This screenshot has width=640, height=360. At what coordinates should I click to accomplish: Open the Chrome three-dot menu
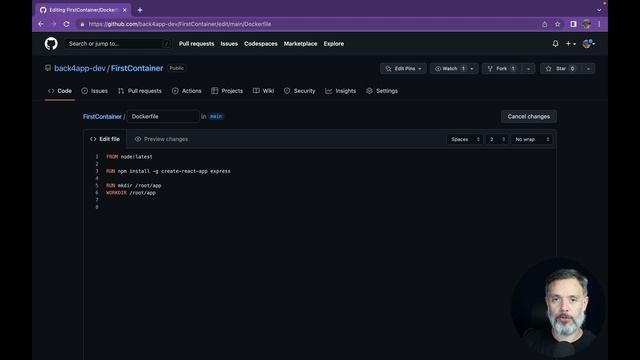click(599, 24)
